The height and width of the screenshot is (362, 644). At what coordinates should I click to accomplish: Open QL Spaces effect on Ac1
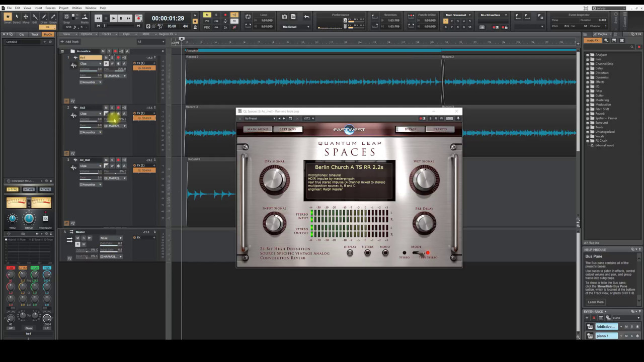pyautogui.click(x=144, y=68)
